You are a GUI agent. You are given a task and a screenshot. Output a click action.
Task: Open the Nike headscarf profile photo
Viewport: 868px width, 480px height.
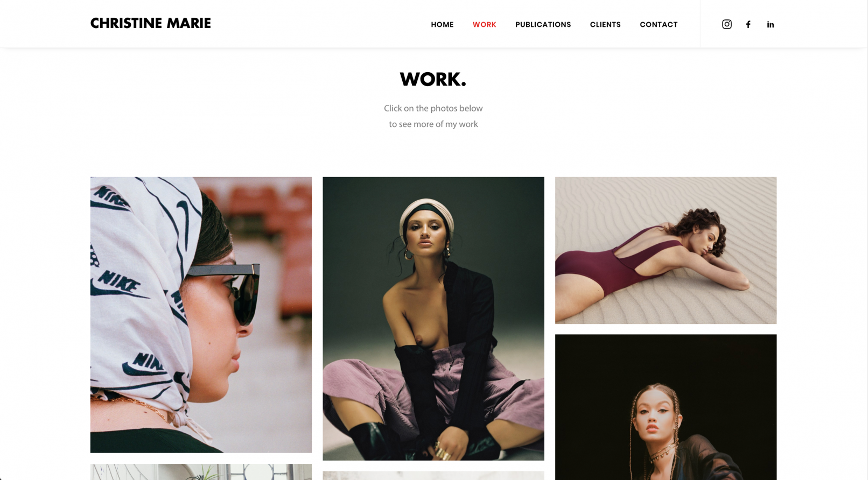(x=201, y=315)
